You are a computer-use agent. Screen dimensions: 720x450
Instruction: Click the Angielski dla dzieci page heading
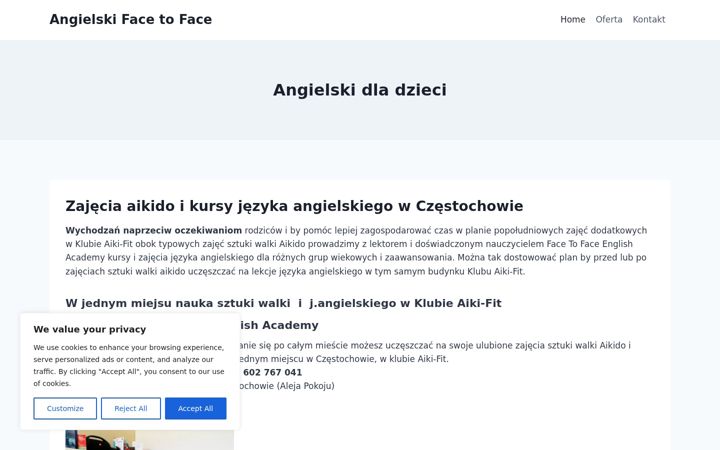(360, 90)
